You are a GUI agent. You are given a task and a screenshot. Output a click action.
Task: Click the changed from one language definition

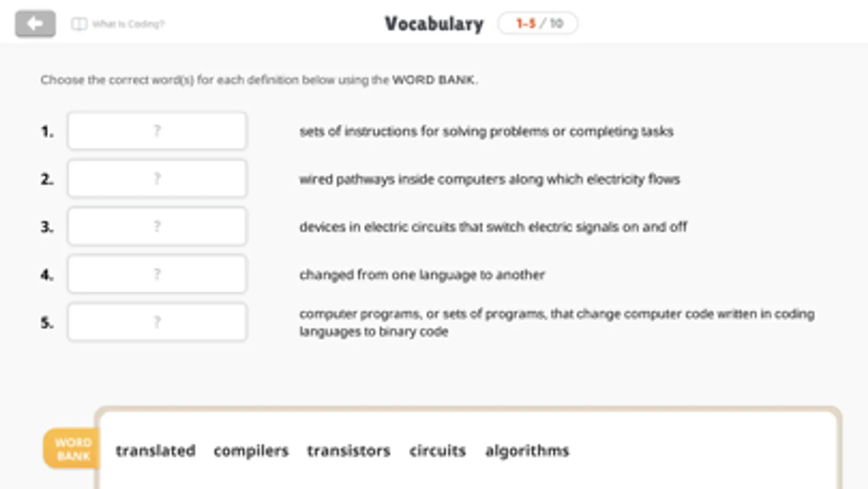pyautogui.click(x=422, y=275)
